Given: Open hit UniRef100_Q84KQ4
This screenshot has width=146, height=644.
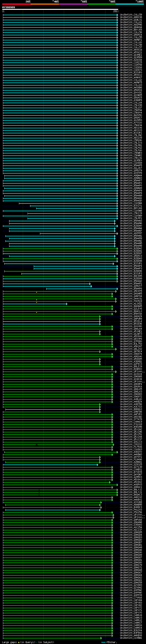Looking at the screenshot, I should (131, 27).
